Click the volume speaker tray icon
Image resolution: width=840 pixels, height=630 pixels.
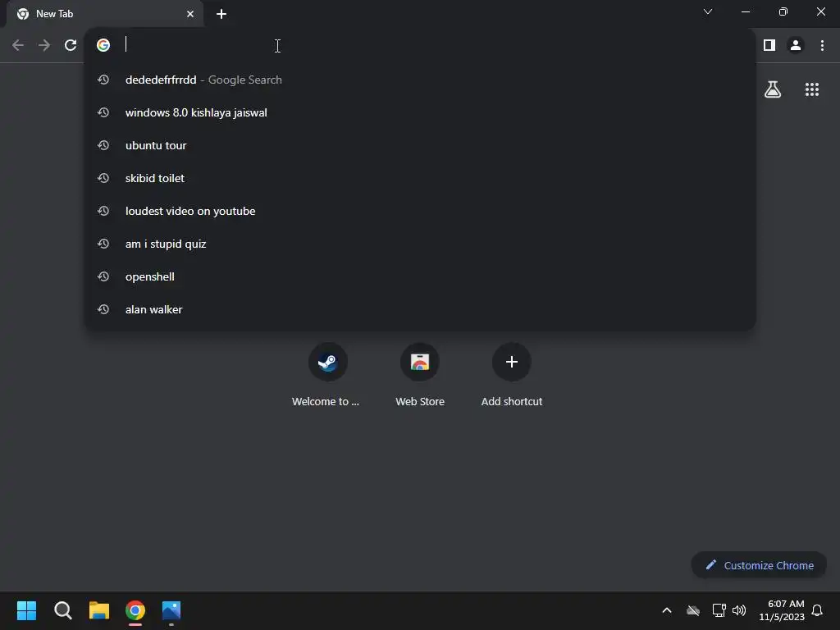click(x=739, y=610)
